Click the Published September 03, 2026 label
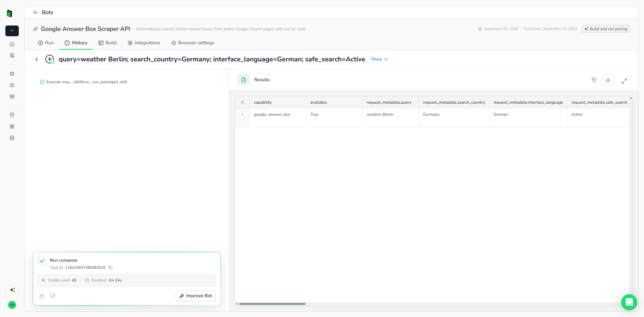Image resolution: width=644 pixels, height=317 pixels. pos(551,29)
